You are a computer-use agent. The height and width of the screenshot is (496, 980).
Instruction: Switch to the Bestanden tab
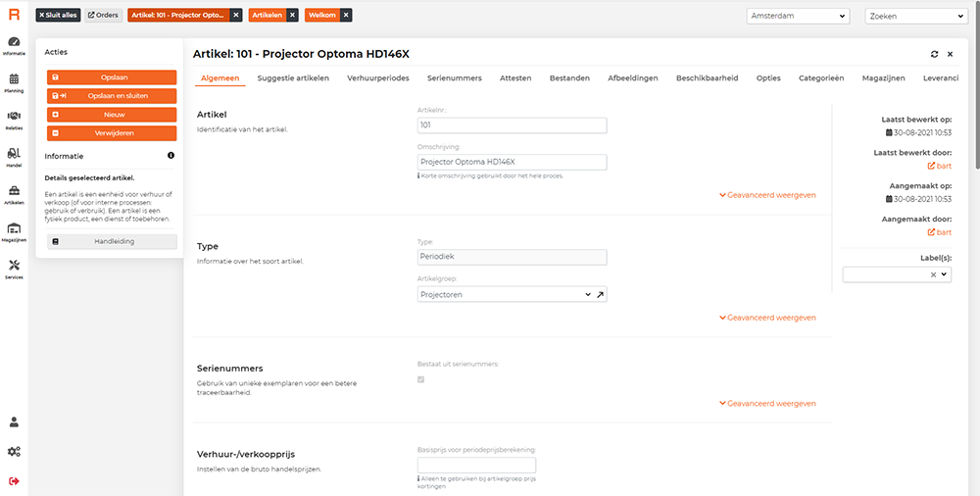[x=569, y=78]
